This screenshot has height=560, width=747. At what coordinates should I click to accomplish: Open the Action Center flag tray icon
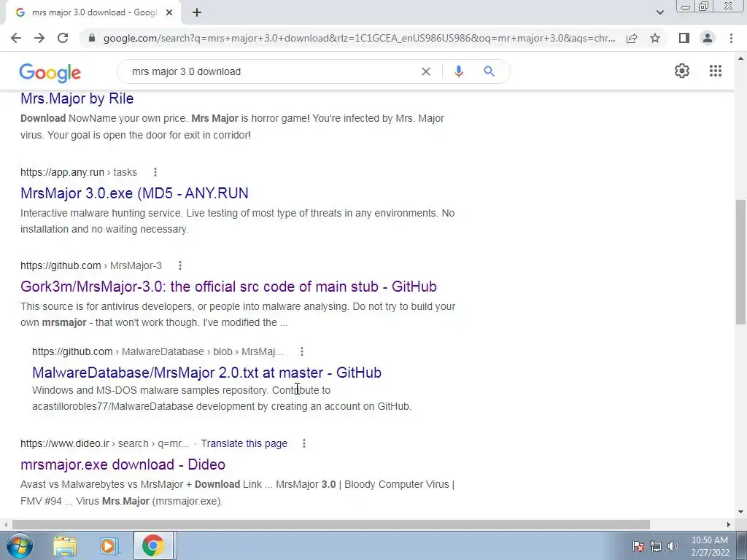click(x=638, y=545)
